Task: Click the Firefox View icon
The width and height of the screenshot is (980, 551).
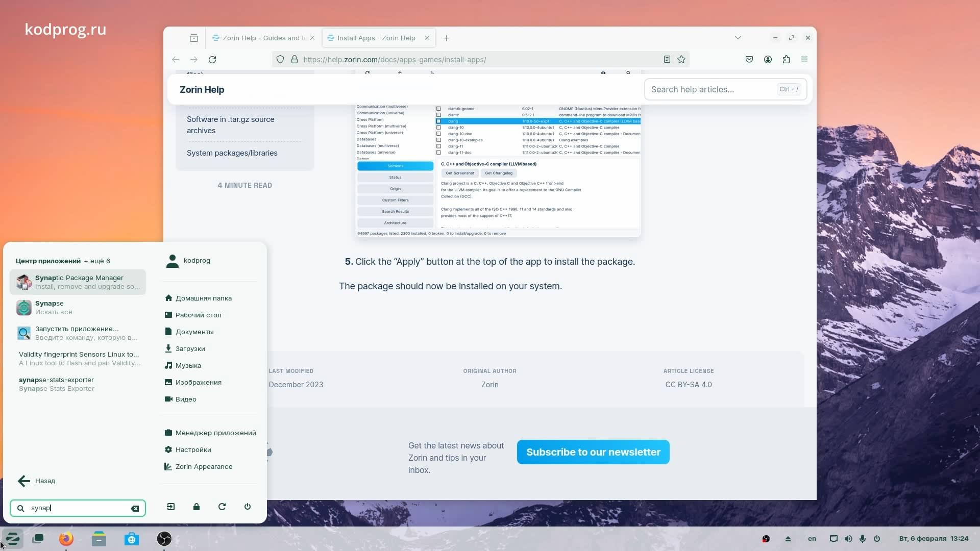Action: [x=194, y=38]
